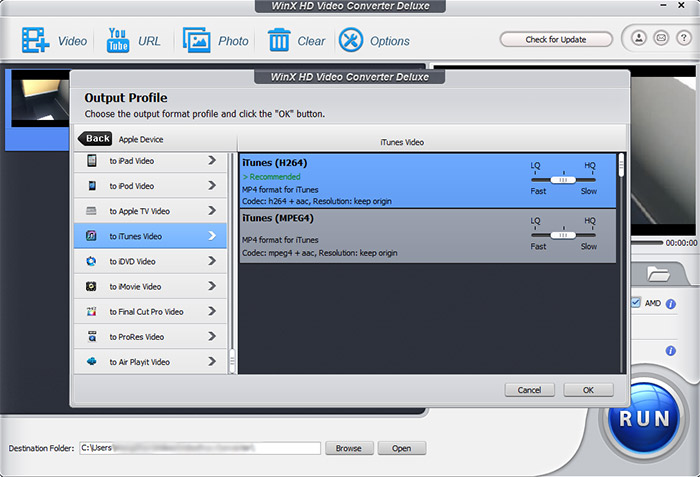Click the iTunes music icon

coord(91,236)
